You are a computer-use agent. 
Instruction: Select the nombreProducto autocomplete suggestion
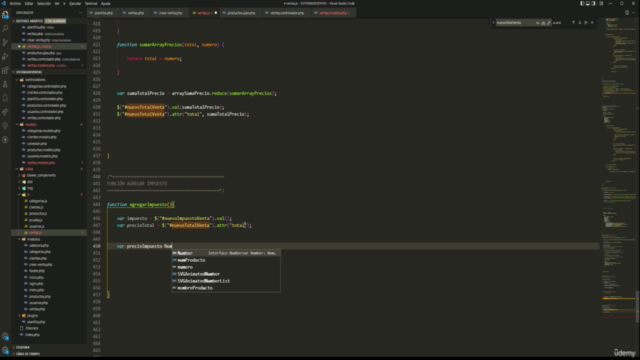[x=226, y=288]
